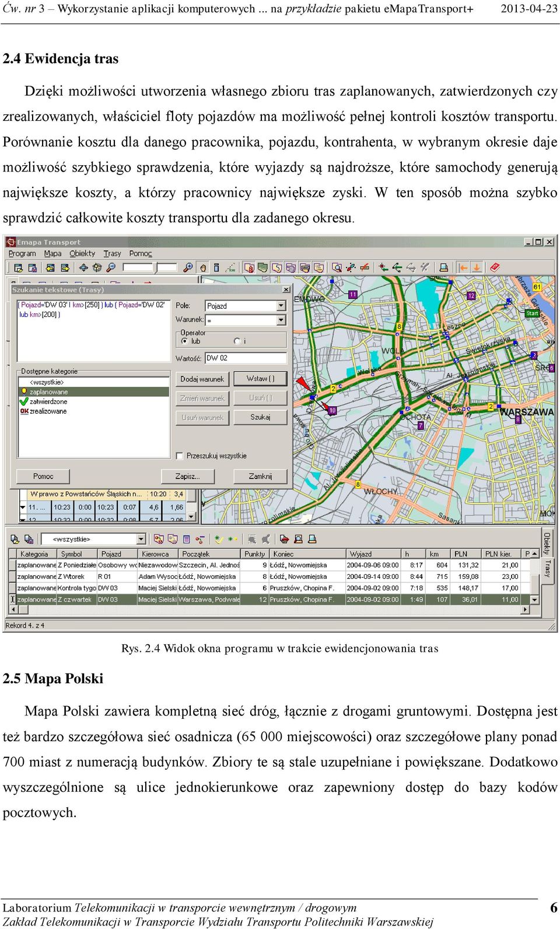Click the zoom slider handle in the main toolbar
This screenshot has height=929, width=560.
click(156, 268)
